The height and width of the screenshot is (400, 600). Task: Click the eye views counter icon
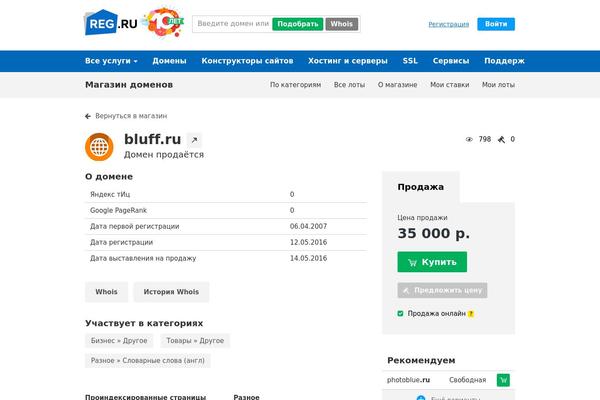[x=469, y=139]
